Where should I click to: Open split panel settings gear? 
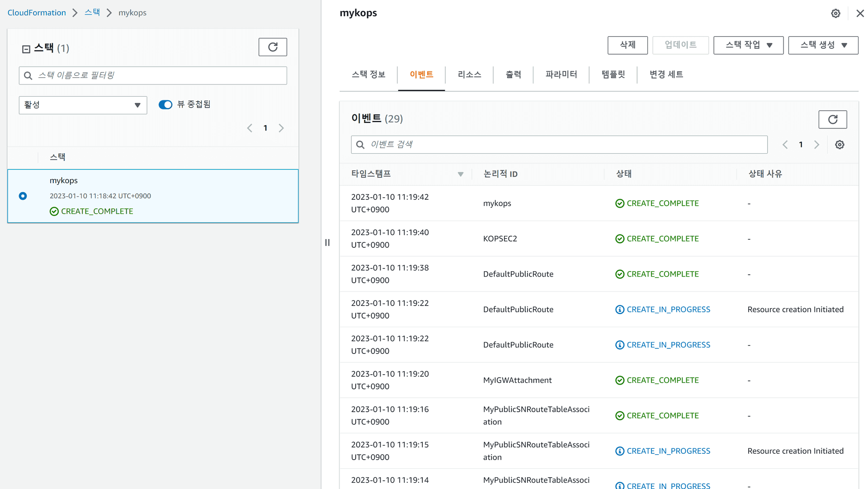click(835, 14)
